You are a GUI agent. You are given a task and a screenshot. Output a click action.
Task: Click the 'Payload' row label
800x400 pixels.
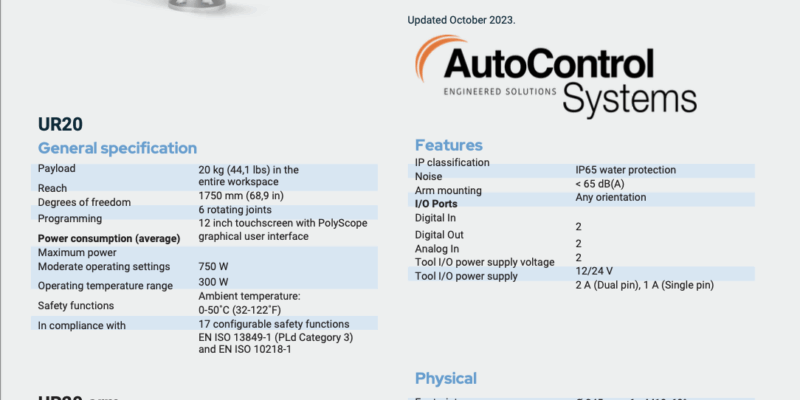[57, 168]
